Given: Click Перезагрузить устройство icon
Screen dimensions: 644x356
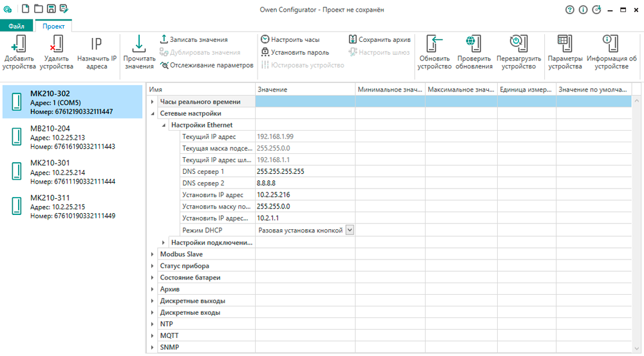Looking at the screenshot, I should click(518, 44).
